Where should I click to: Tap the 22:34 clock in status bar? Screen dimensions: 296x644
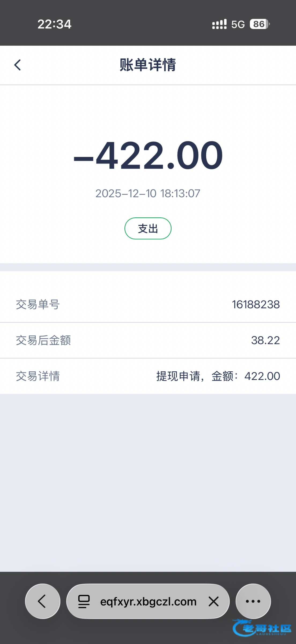coord(54,24)
